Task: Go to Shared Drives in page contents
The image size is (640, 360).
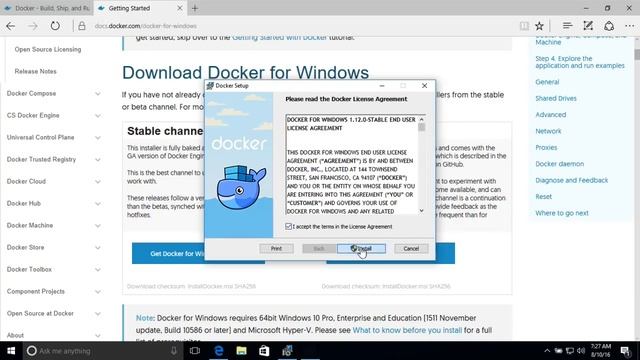Action: pyautogui.click(x=556, y=98)
